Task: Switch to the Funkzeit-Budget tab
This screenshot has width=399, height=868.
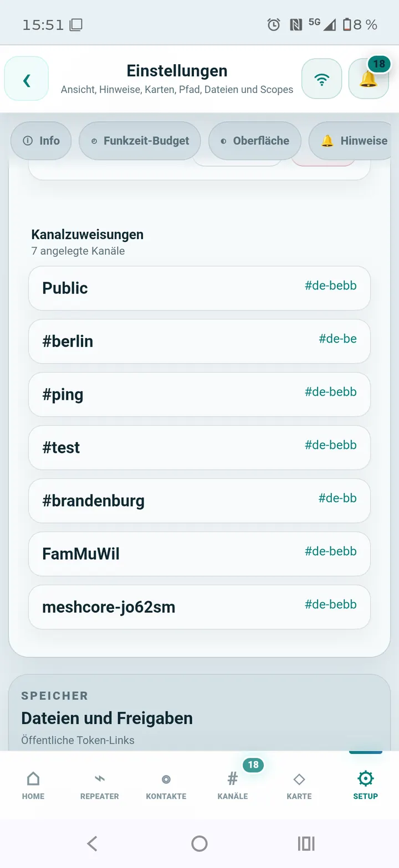Action: point(140,141)
